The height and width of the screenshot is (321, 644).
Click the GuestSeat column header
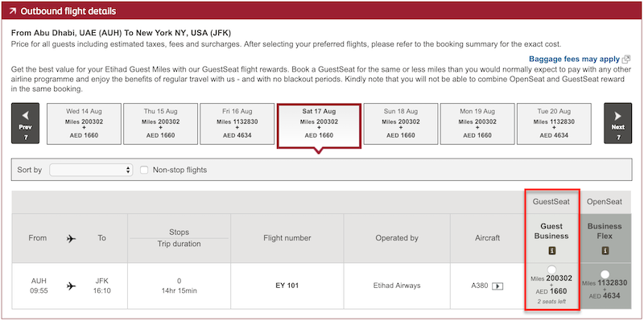click(551, 202)
